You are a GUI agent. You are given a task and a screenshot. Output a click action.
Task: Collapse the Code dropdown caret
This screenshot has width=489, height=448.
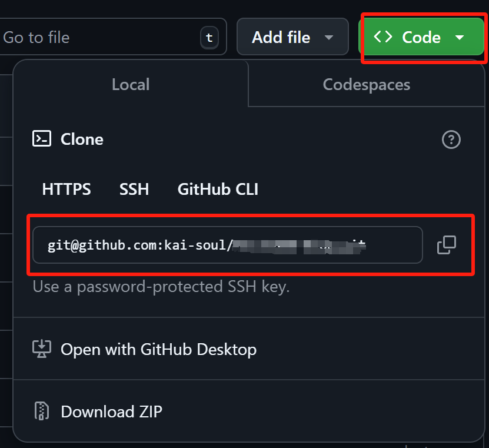pyautogui.click(x=460, y=38)
